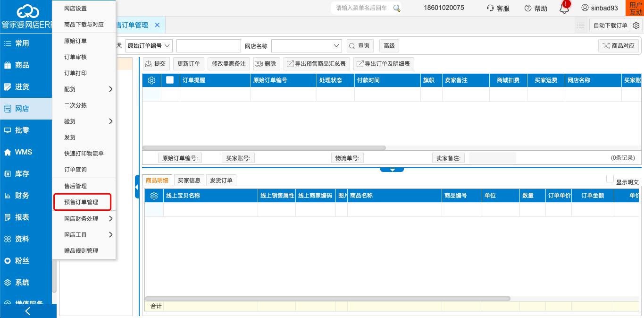Collapse the sidebar with bottom left arrow
The width and height of the screenshot is (644, 318).
[x=28, y=311]
